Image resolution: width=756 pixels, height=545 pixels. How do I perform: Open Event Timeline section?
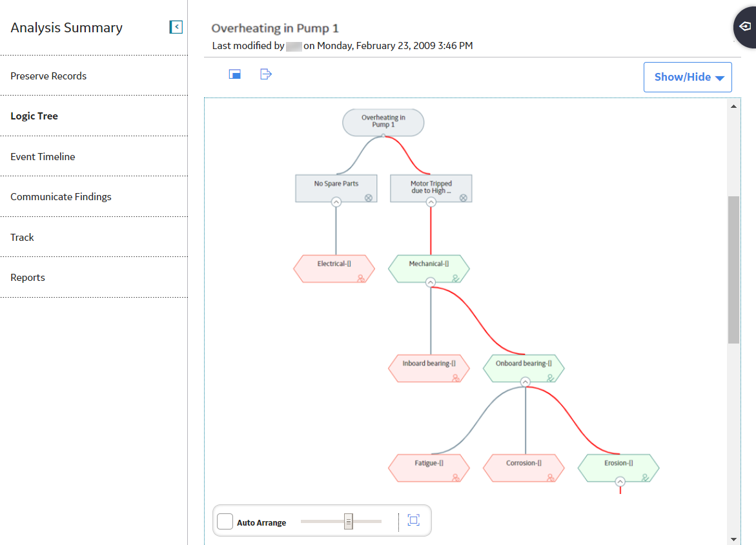point(94,156)
